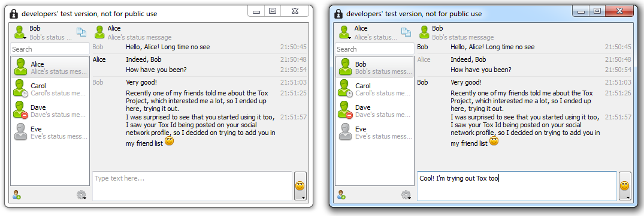Click smiley emoticon in right window chat message
The image size is (644, 216).
click(494, 142)
